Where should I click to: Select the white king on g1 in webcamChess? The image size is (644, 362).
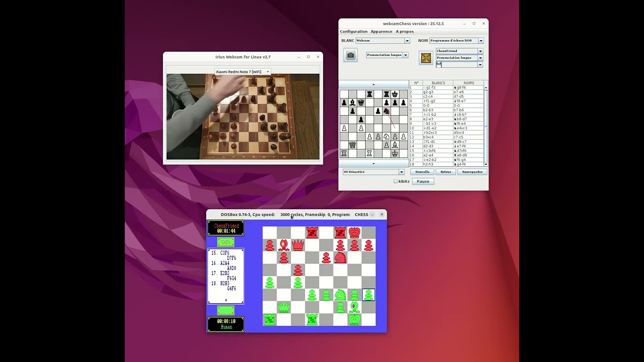point(394,153)
